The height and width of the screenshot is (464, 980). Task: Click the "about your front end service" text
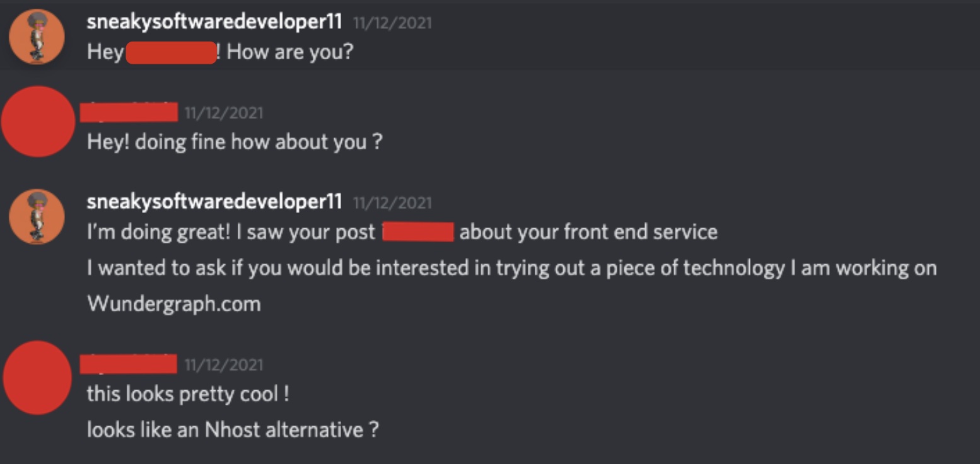point(588,232)
